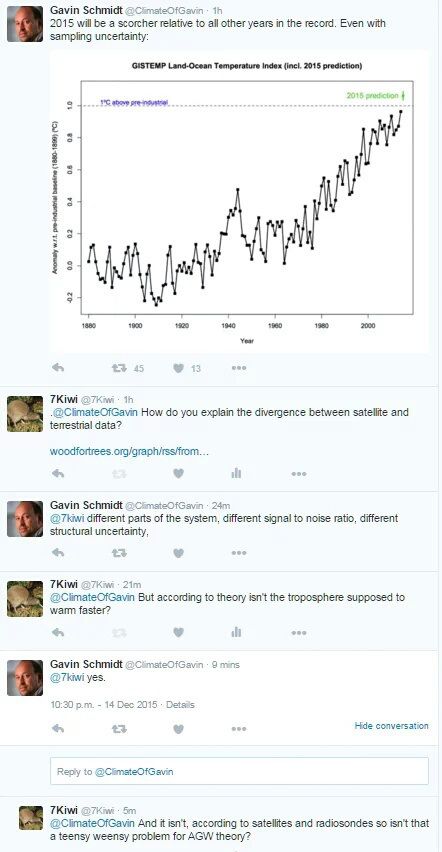Open more options on the GISTEMP chart tweet
The width and height of the screenshot is (442, 852).
point(239,368)
